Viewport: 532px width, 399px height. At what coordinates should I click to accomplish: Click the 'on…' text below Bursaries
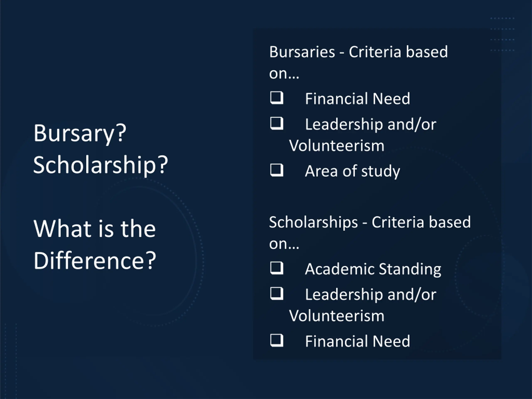coord(284,74)
